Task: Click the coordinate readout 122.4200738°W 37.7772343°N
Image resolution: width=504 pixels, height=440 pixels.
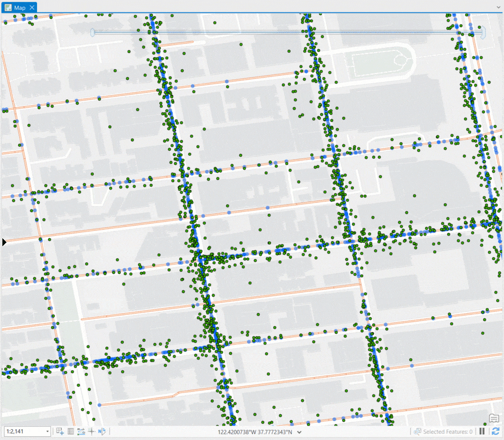Action: 255,432
